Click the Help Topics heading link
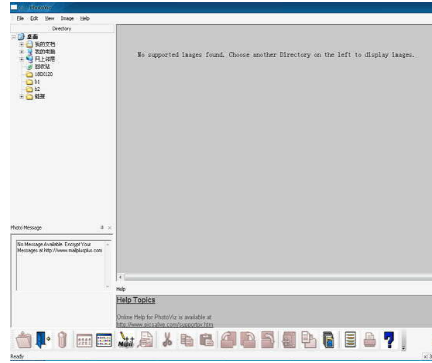Viewport: 432px width, 363px height. 136,300
